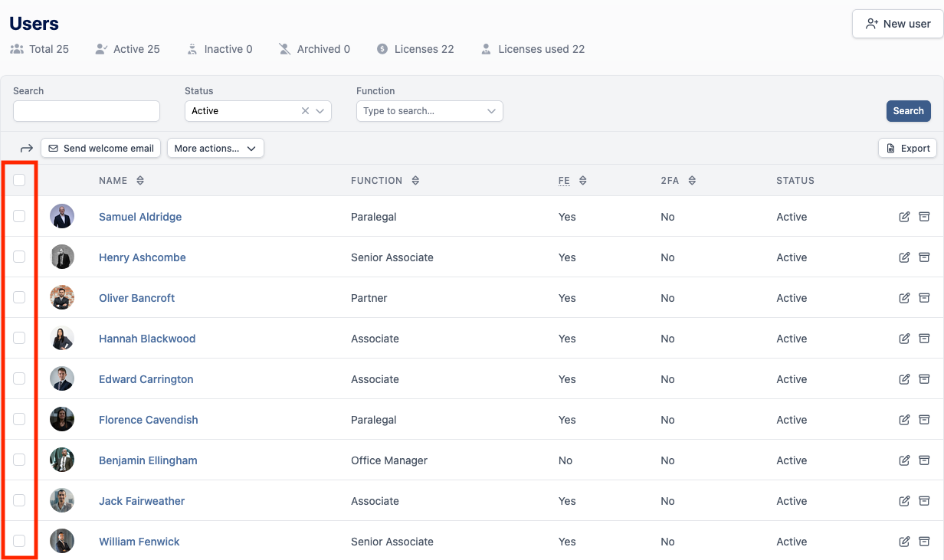The height and width of the screenshot is (560, 944).
Task: Click the 'Office Manager' function cell
Action: pos(389,460)
